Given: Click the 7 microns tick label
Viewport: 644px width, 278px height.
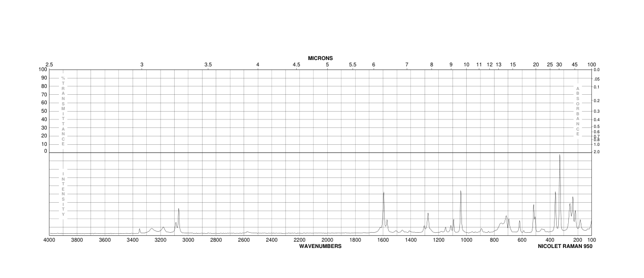Looking at the screenshot, I should (x=407, y=64).
